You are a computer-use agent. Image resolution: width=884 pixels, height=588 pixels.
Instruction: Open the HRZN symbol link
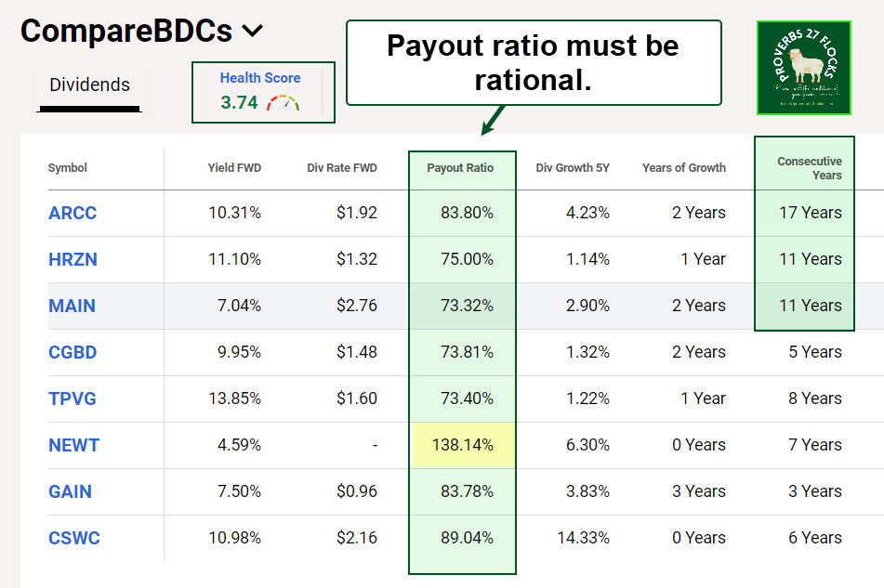pyautogui.click(x=73, y=259)
